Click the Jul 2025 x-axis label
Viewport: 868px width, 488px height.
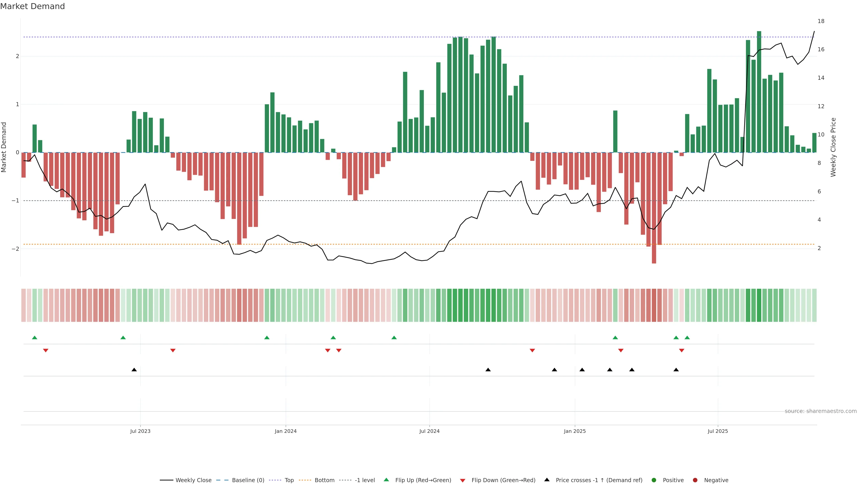tap(718, 431)
